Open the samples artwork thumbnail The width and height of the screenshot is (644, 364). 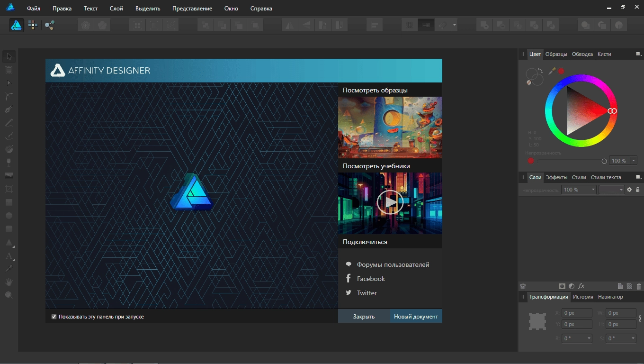pos(390,127)
